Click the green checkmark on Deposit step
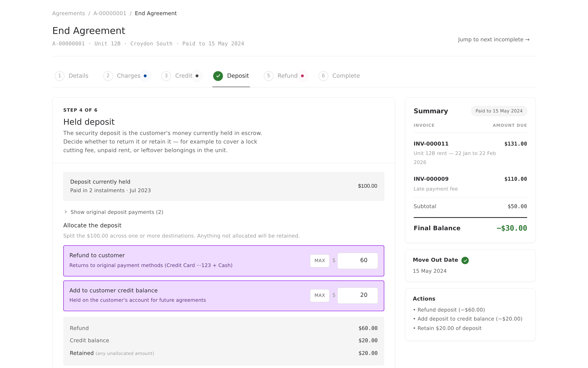The image size is (588, 368). point(218,76)
